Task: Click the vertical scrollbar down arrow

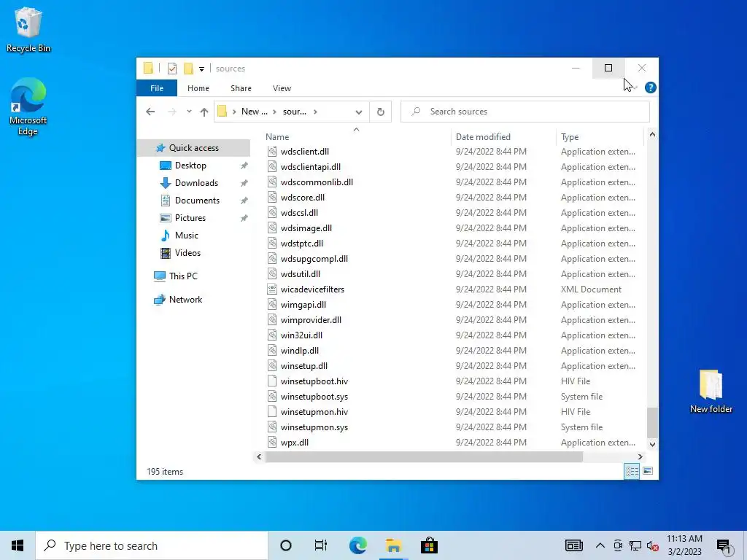Action: point(652,444)
